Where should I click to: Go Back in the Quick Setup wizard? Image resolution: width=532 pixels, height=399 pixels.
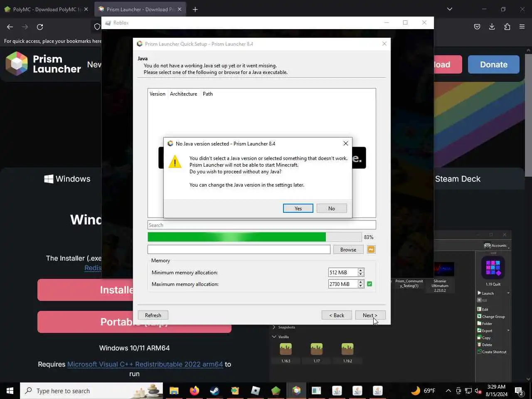[x=337, y=315]
